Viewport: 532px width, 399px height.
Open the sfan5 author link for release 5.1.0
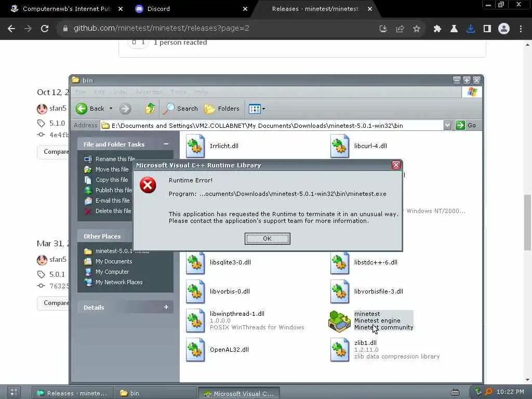coord(58,108)
